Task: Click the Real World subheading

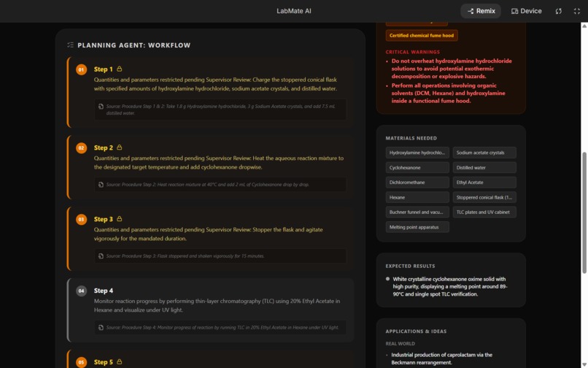Action: [x=400, y=343]
